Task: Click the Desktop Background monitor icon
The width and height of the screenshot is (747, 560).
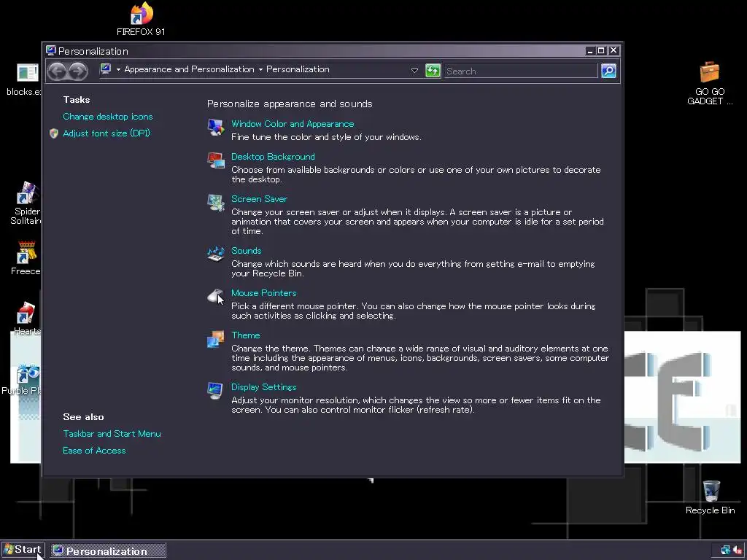Action: point(216,160)
